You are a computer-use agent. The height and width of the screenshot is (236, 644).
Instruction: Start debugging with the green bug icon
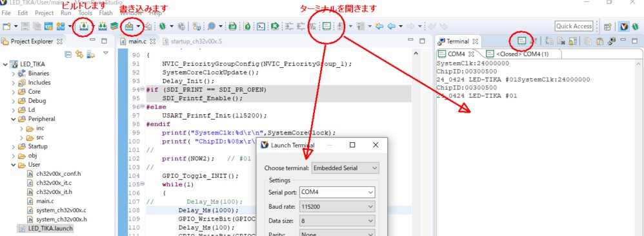coord(163,27)
